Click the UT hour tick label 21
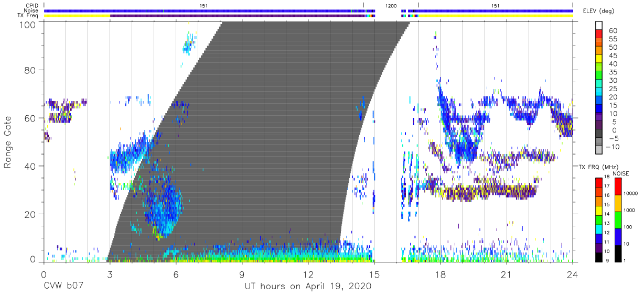Screen dimensions: 644x297 [x=507, y=274]
